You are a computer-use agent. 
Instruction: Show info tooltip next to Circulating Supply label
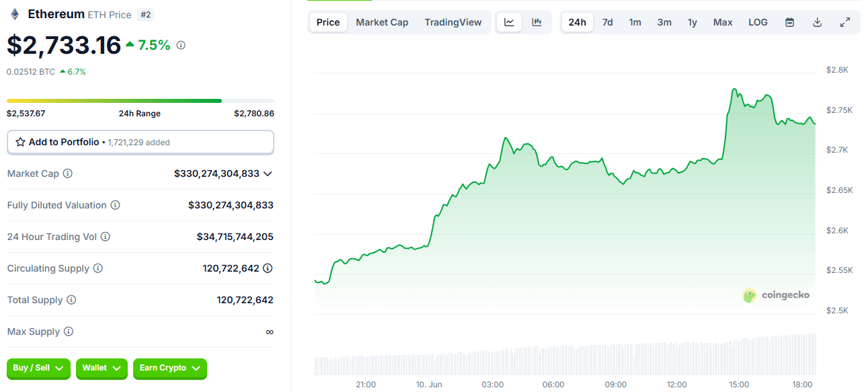click(97, 268)
